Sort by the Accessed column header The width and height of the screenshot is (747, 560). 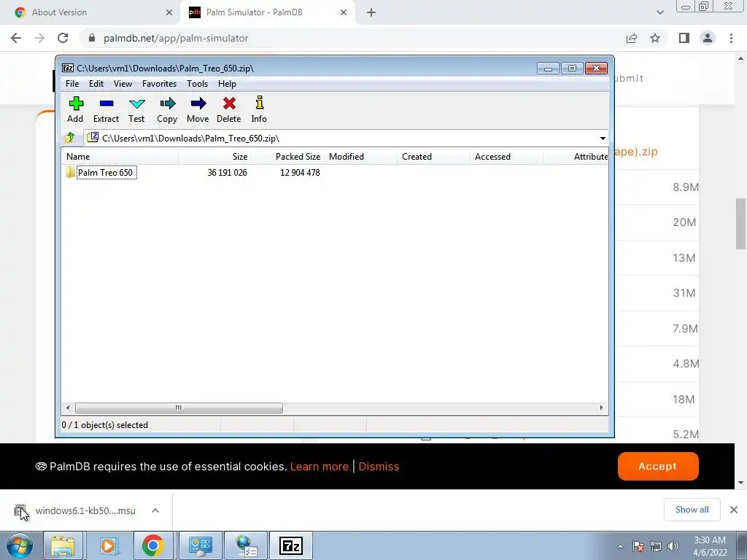506,157
